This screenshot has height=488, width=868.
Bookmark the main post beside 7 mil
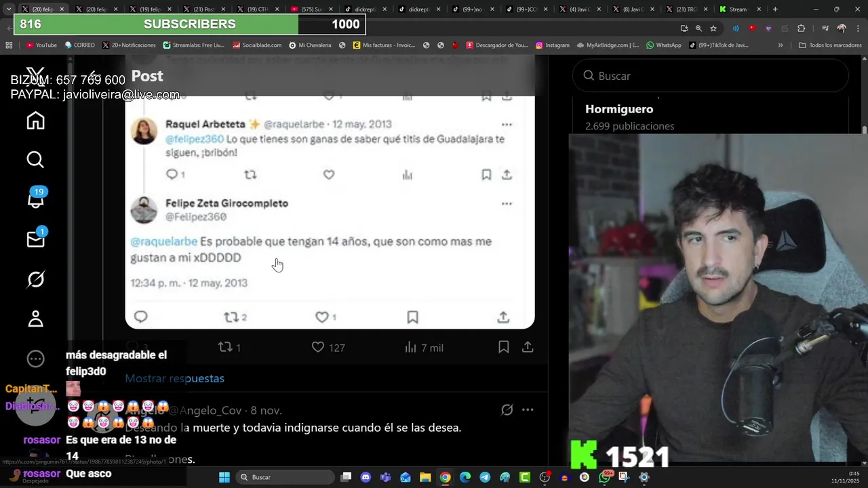(x=503, y=347)
